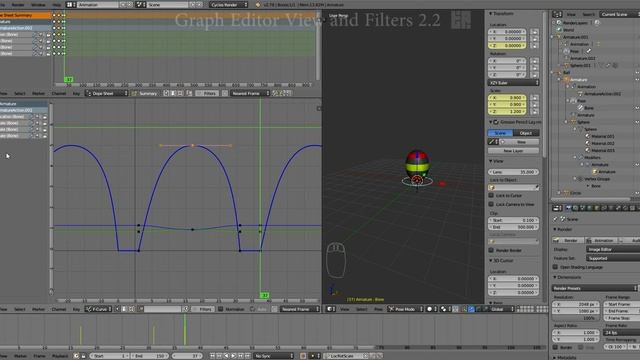Open the graph editor Nearest Frame pivot dropdown
Viewport: 640px width, 360px height.
pyautogui.click(x=300, y=309)
